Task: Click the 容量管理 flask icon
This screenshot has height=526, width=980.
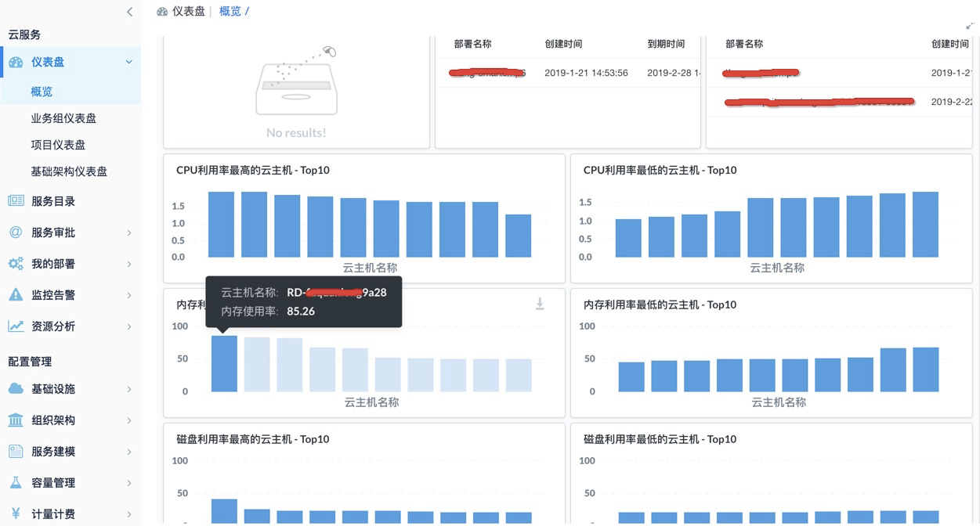Action: pos(16,483)
